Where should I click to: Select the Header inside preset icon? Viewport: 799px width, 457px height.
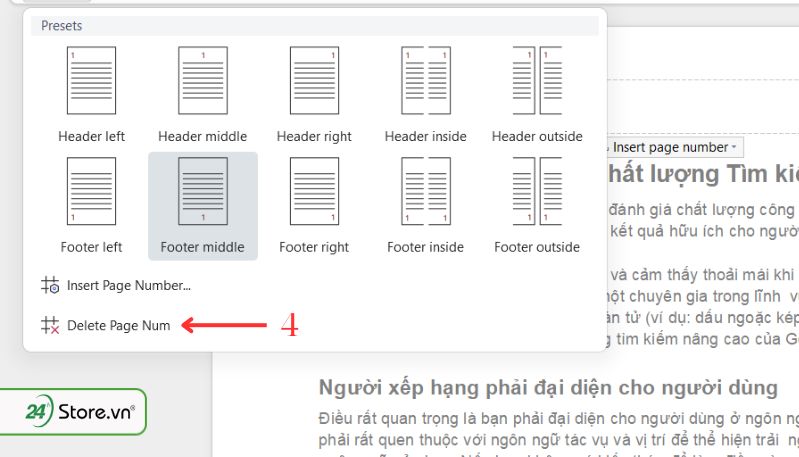[425, 80]
